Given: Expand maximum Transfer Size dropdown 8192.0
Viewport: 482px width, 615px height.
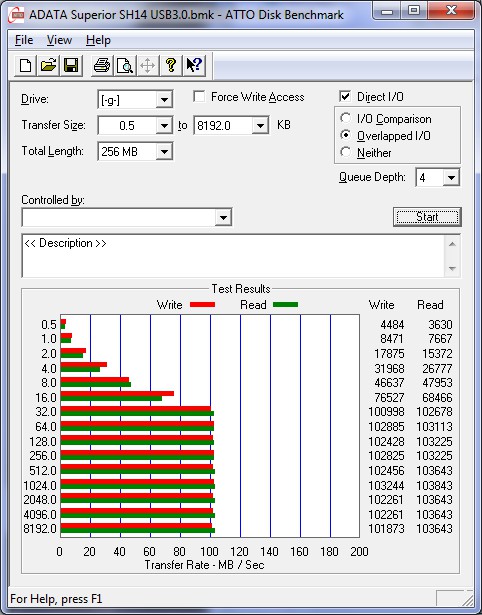Looking at the screenshot, I should click(x=260, y=126).
